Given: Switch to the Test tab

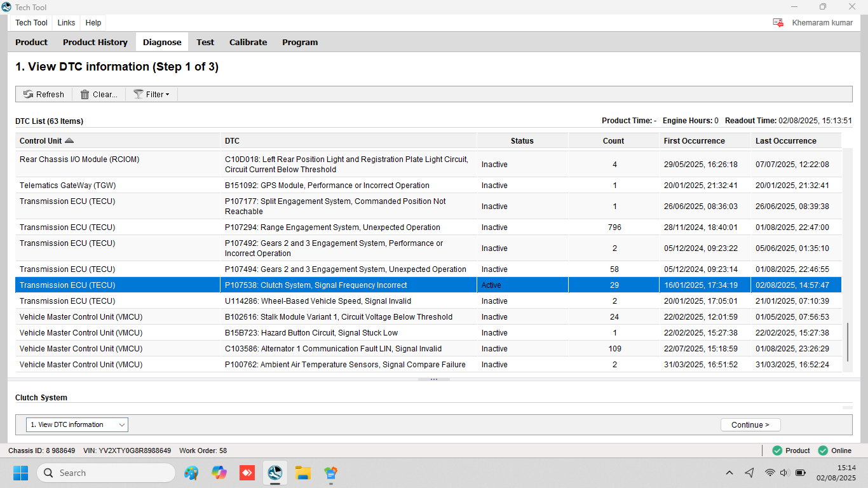Looking at the screenshot, I should point(205,43).
